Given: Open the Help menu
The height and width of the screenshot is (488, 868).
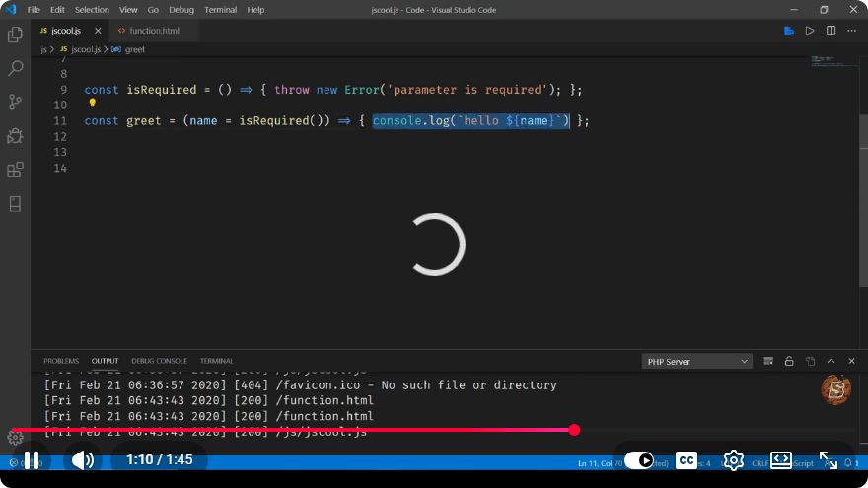Looking at the screenshot, I should click(255, 10).
